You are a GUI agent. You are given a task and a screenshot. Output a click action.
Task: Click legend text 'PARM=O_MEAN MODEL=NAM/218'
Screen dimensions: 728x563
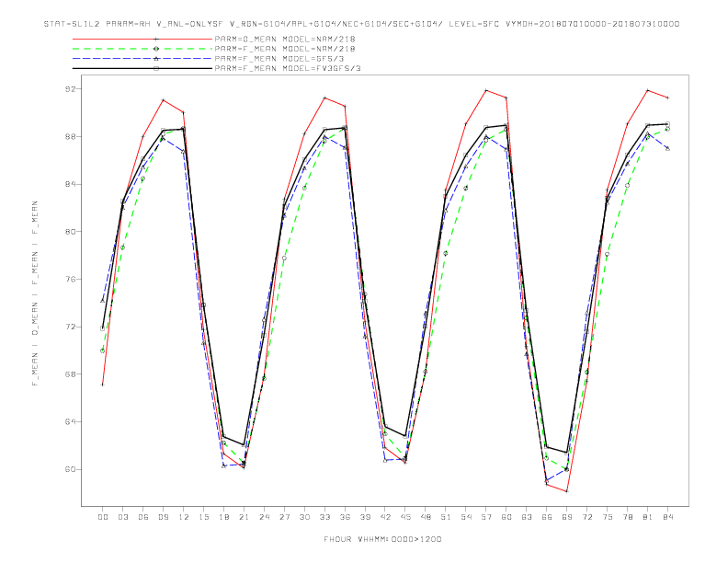285,39
